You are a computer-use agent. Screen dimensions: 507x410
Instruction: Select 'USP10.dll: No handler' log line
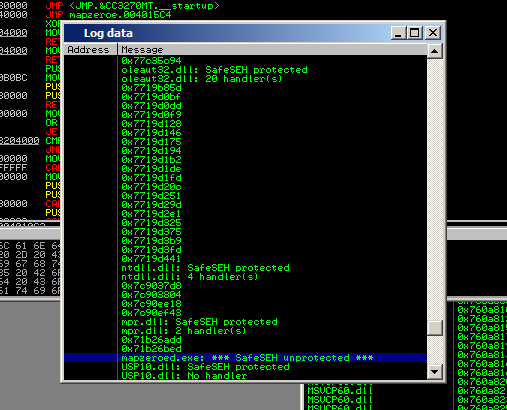point(184,376)
